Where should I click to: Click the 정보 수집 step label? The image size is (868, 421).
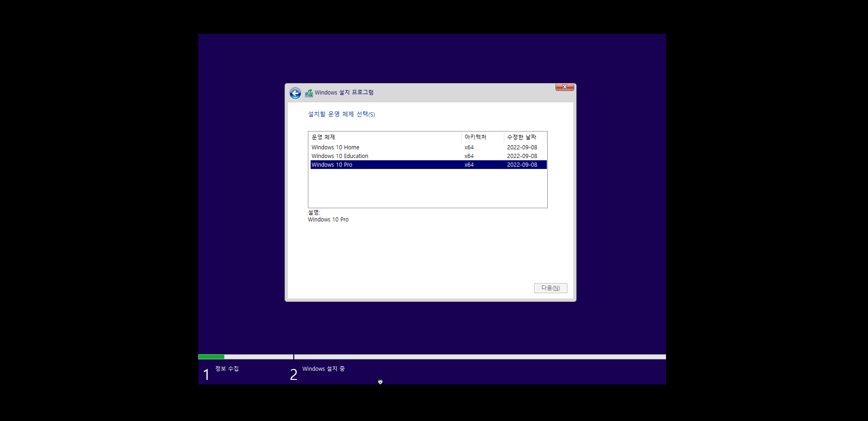click(x=227, y=368)
